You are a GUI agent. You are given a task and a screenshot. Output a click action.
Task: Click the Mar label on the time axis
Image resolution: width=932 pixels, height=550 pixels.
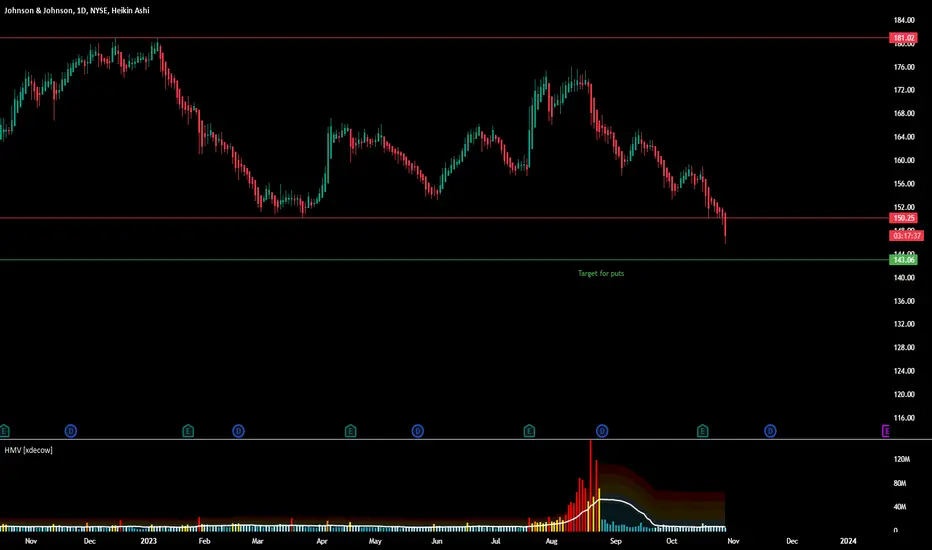[257, 541]
